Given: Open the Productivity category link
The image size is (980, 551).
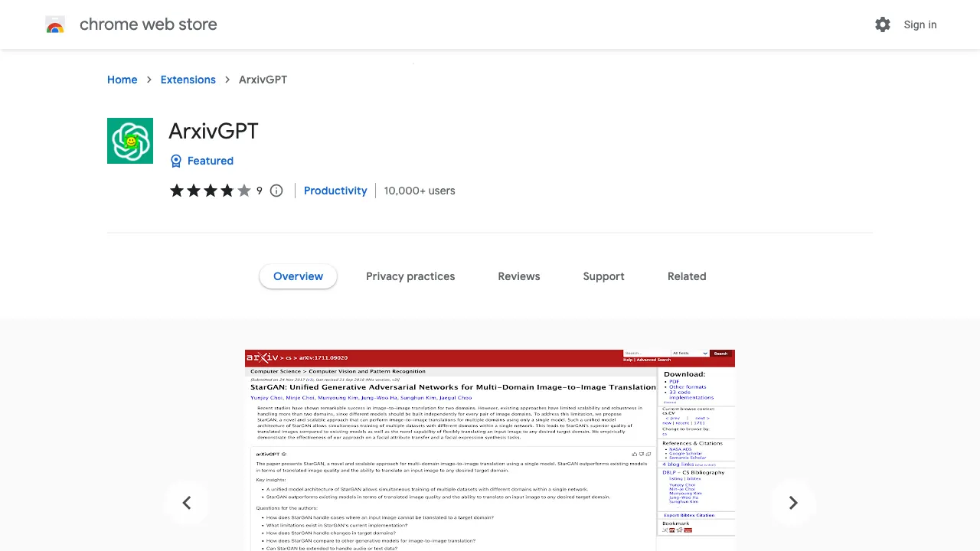Looking at the screenshot, I should [335, 191].
